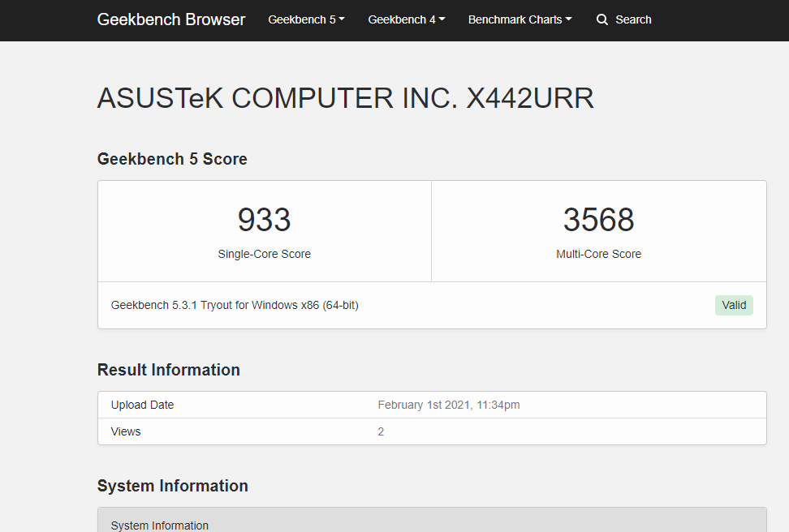
Task: Click the Upload Date row label
Action: pyautogui.click(x=142, y=405)
